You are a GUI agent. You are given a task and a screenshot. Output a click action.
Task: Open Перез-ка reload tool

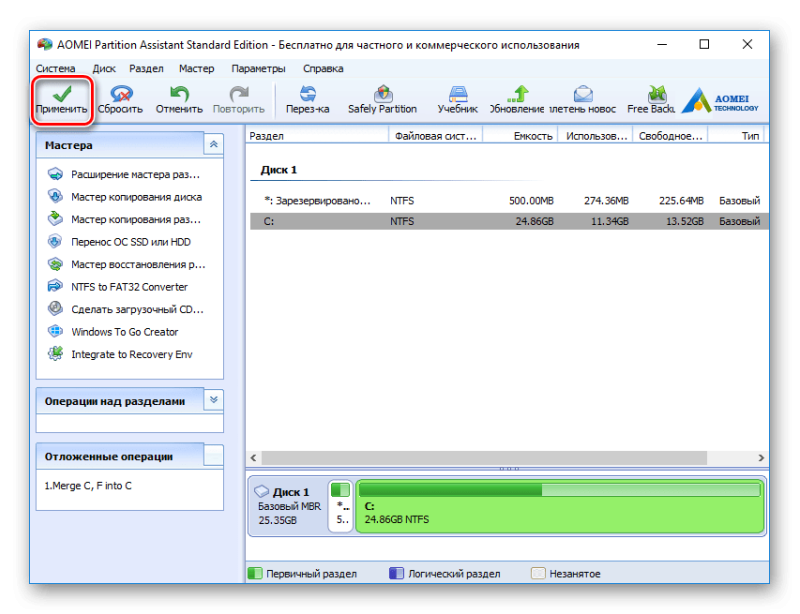coord(307,100)
